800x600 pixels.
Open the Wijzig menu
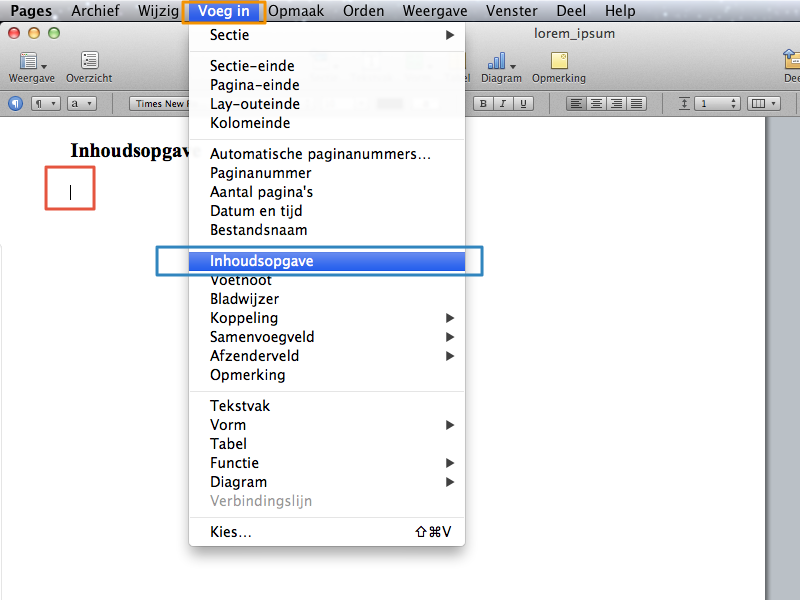158,11
